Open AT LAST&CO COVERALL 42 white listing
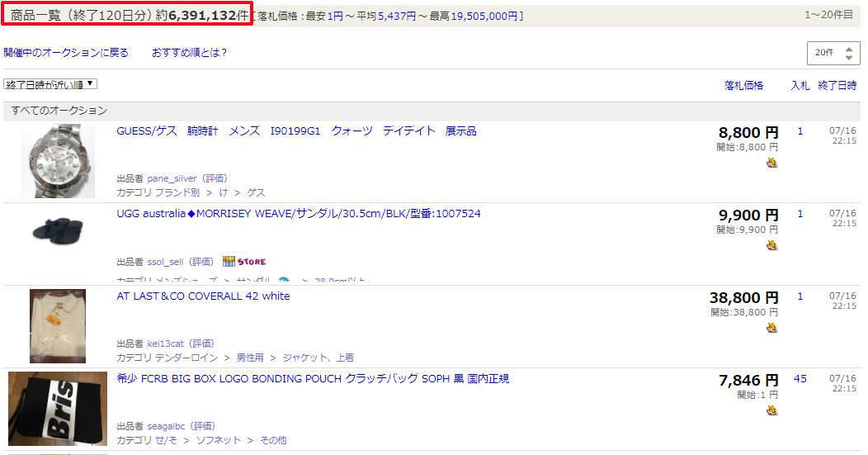This screenshot has height=455, width=868. tap(203, 296)
